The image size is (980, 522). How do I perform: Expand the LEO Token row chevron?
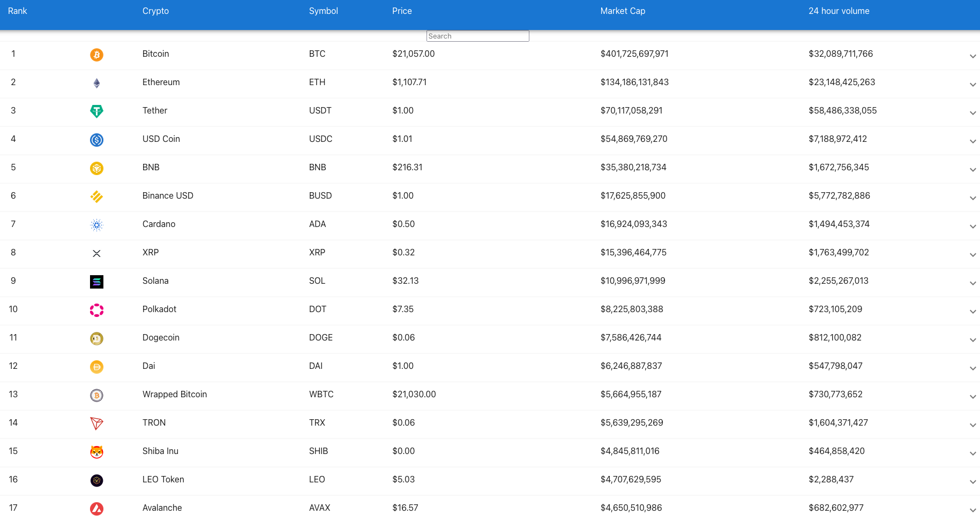(972, 482)
